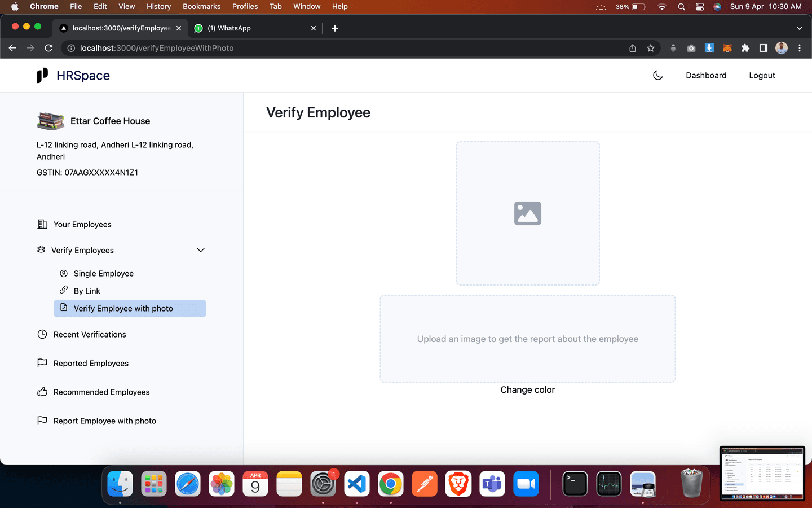The image size is (812, 508).
Task: Open the Bookmarks menu
Action: click(201, 6)
